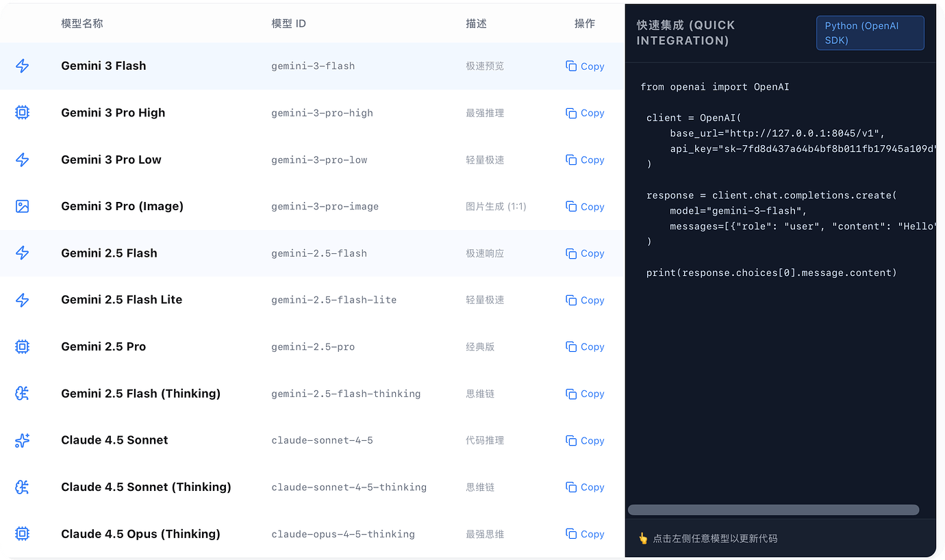945x560 pixels.
Task: Click the sparkle icon beside Claude 4.5 Sonnet
Action: tap(23, 440)
